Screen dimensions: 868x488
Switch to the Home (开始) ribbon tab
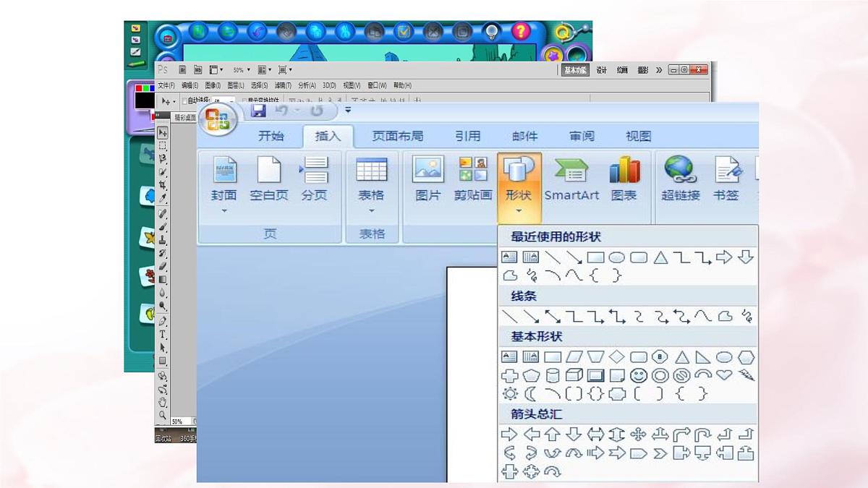coord(271,136)
